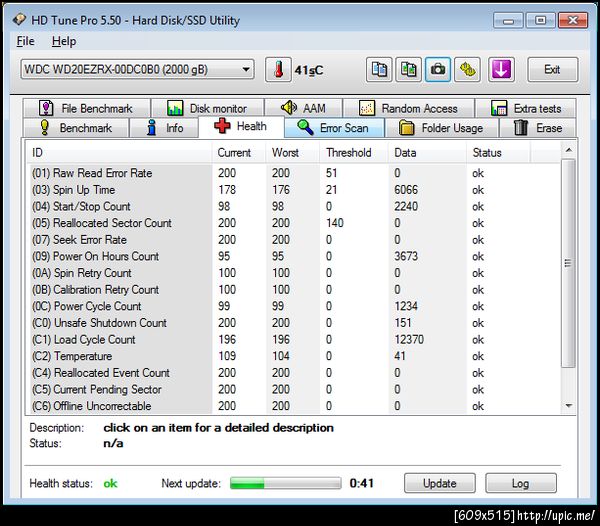600x526 pixels.
Task: Click the copy text to clipboard icon
Action: (379, 70)
